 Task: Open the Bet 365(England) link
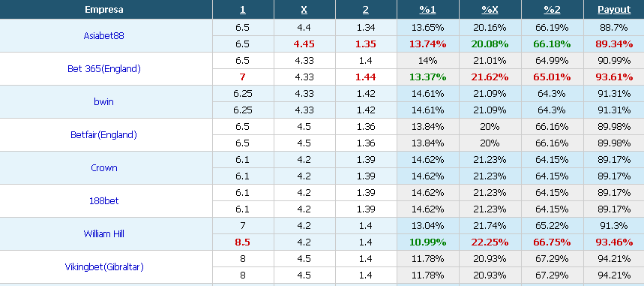click(104, 69)
